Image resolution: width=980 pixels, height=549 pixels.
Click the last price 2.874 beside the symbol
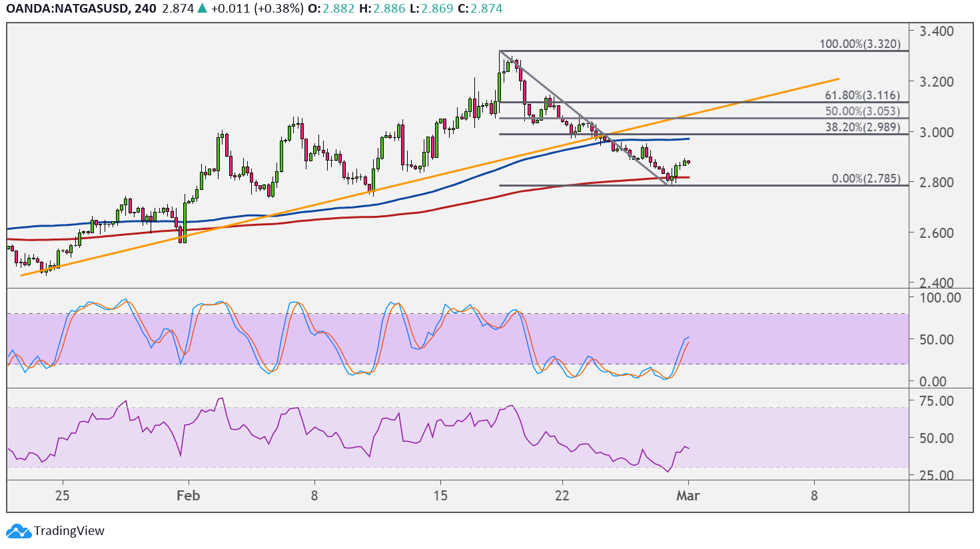coord(178,9)
